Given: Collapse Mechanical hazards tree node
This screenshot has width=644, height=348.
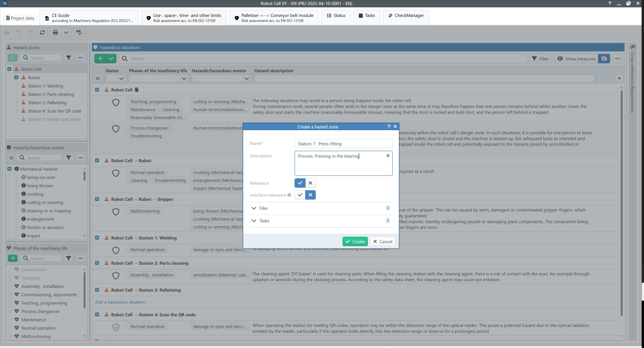Looking at the screenshot, I should tap(9, 169).
